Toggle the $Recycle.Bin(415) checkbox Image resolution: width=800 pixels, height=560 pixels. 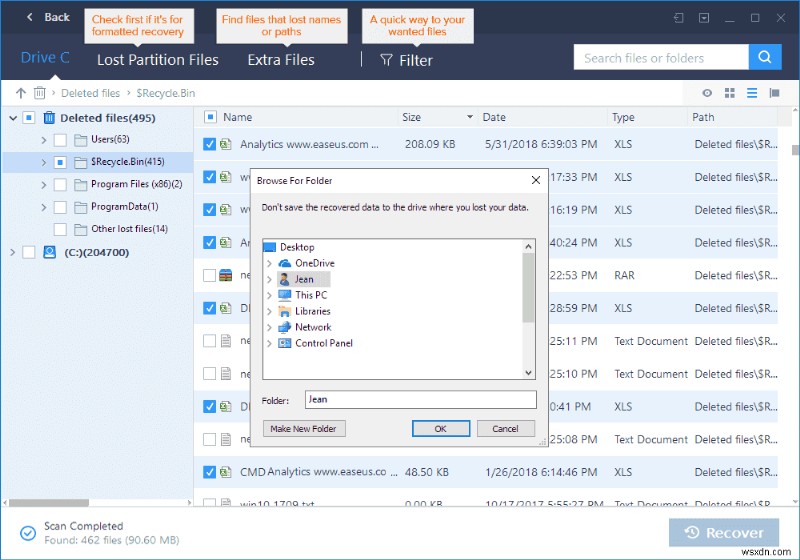[x=60, y=162]
